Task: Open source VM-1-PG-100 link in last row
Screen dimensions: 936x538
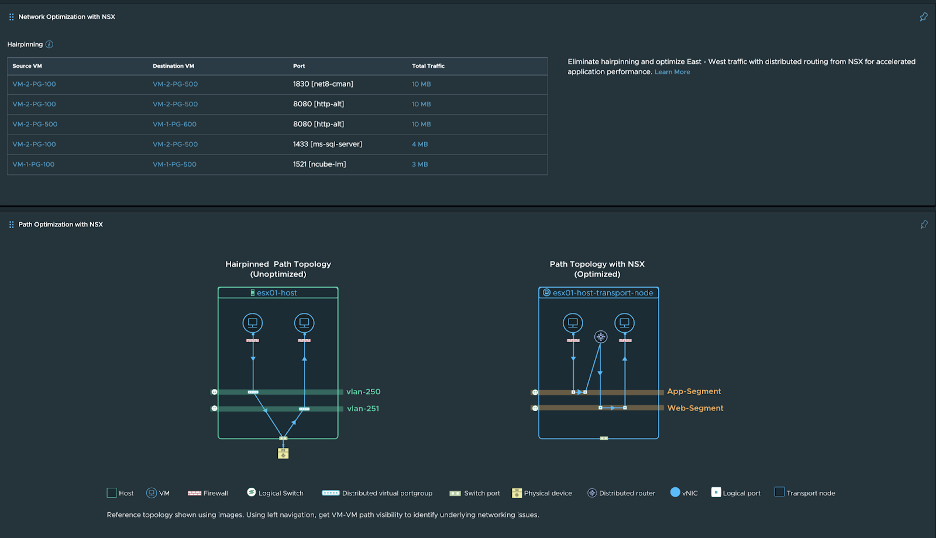Action: tap(34, 164)
